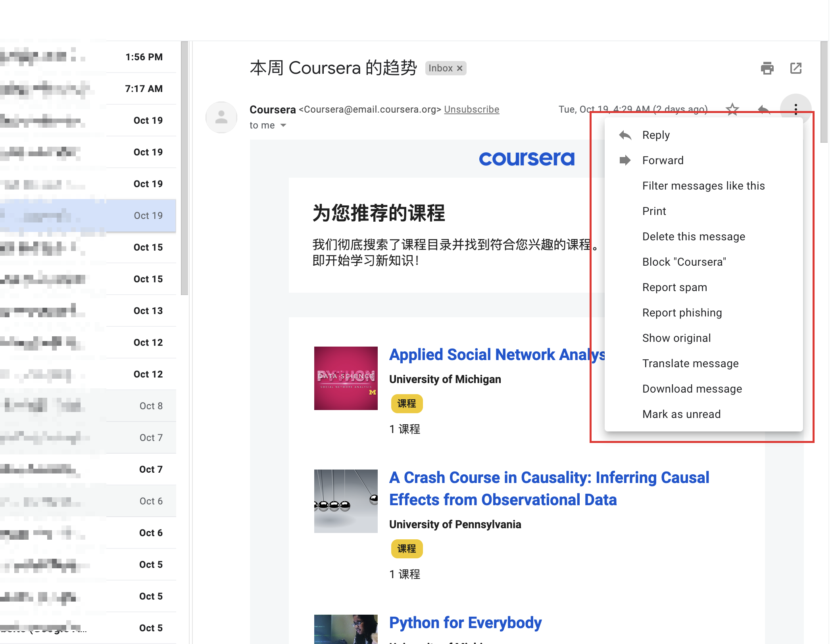Screen dimensions: 834x644
Task: Click the Newton's cradle course thumbnail
Action: (x=346, y=501)
